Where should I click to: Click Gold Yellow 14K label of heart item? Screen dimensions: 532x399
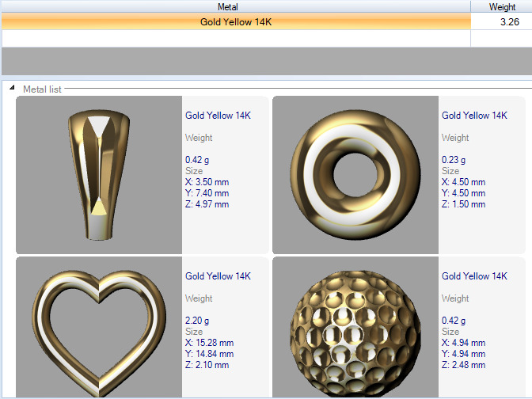[x=218, y=276]
